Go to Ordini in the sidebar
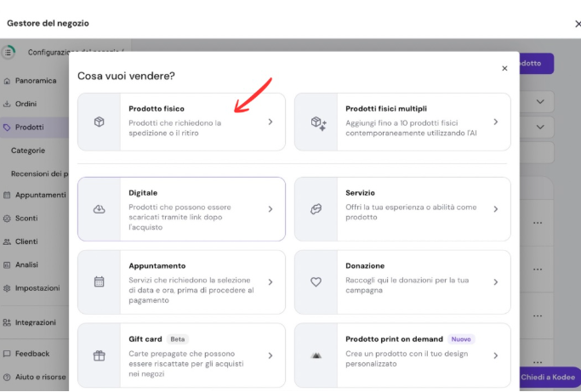This screenshot has height=392, width=581. click(x=26, y=104)
